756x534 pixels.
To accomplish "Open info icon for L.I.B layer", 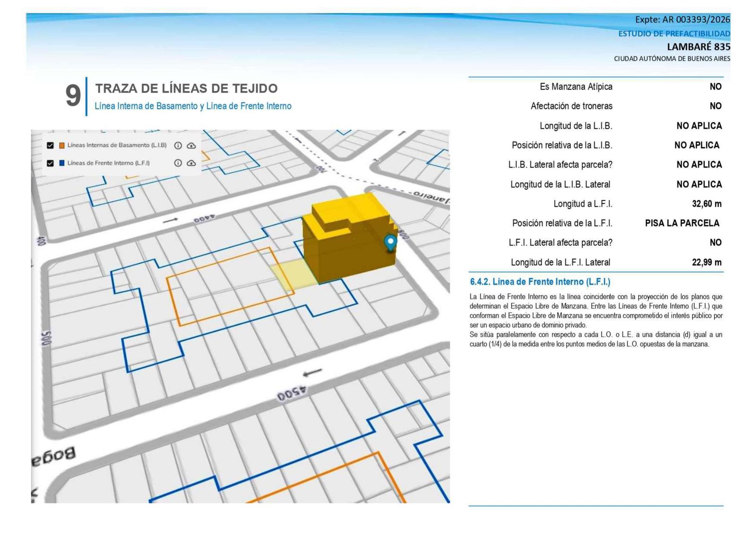I will tap(178, 146).
